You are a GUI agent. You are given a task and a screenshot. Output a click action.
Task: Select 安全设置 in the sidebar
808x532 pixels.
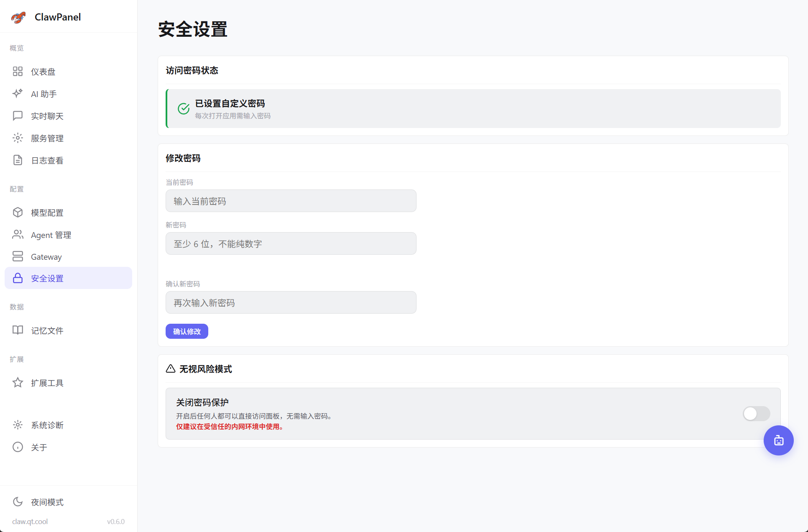[x=47, y=278]
